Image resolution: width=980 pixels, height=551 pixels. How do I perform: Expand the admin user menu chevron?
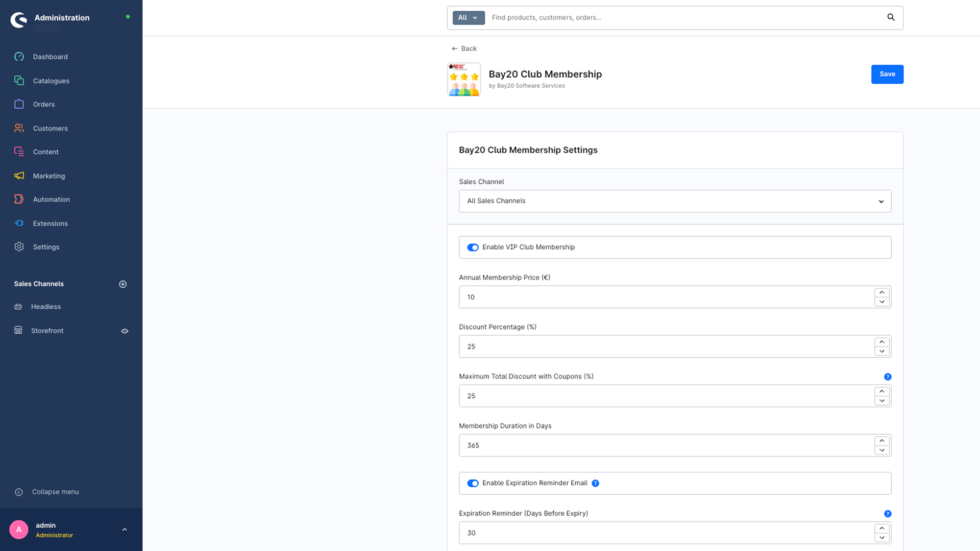point(125,530)
